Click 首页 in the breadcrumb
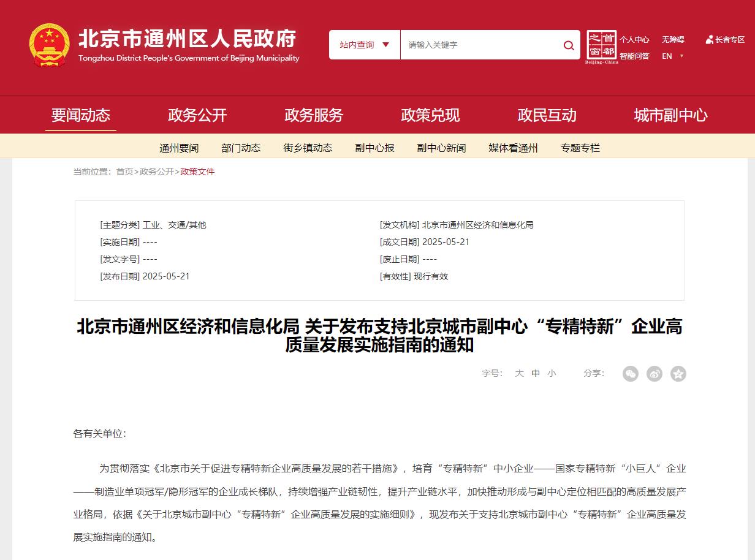The height and width of the screenshot is (560, 755). pyautogui.click(x=124, y=172)
